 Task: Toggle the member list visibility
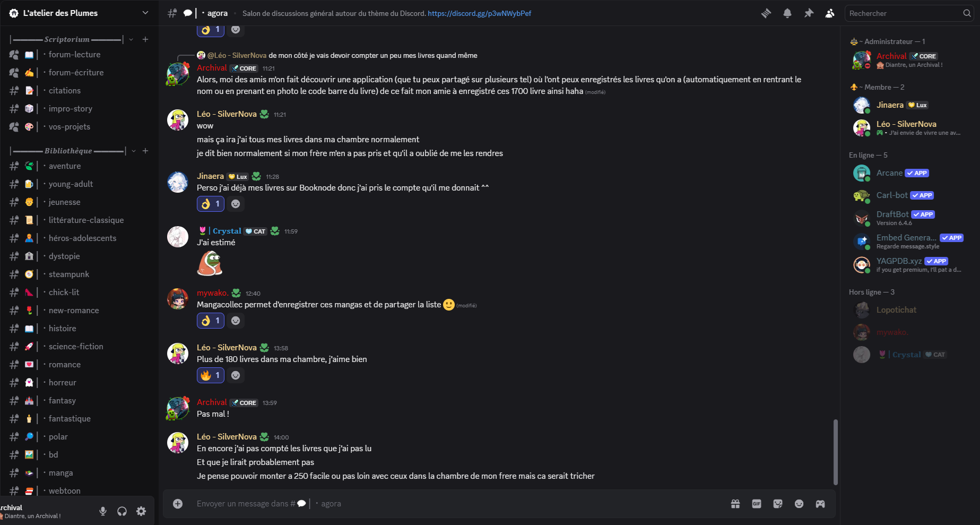coord(830,13)
